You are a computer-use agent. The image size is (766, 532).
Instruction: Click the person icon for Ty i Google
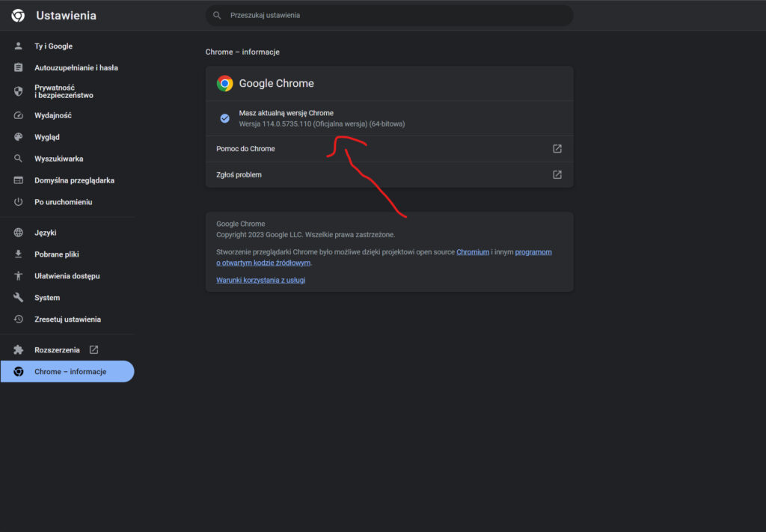[x=18, y=46]
